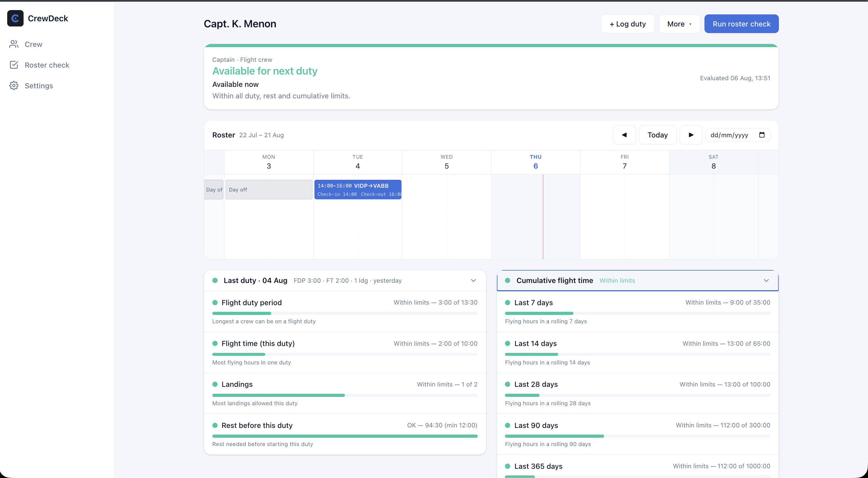Viewport: 868px width, 478px height.
Task: Click the Within limits cumulative label
Action: tap(617, 280)
